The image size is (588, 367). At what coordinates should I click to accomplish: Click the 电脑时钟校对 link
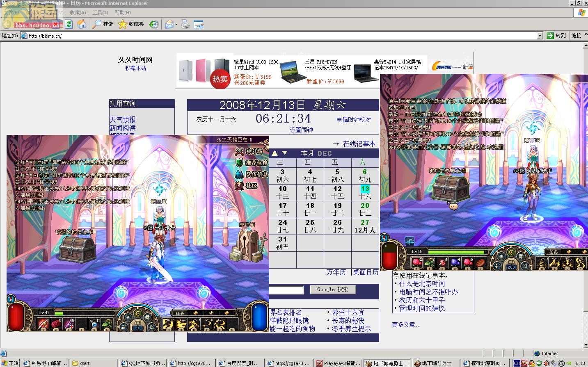[354, 120]
